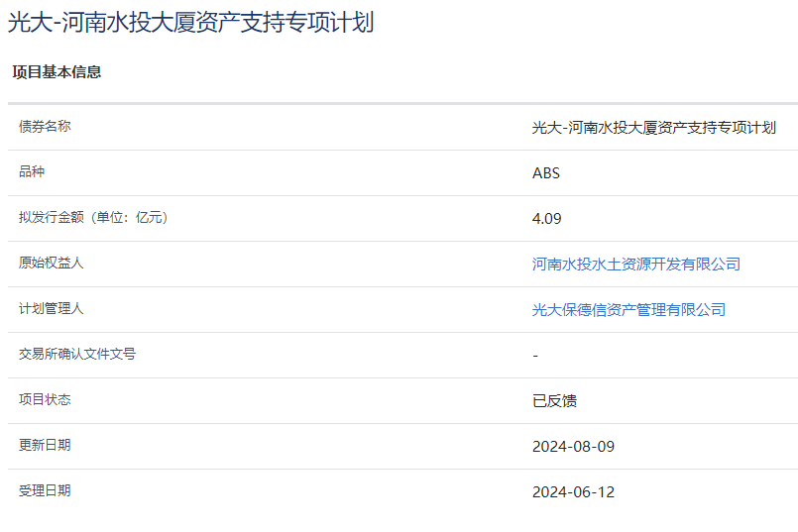
Task: Click the 拟发行金额 row label
Action: pyautogui.click(x=93, y=218)
